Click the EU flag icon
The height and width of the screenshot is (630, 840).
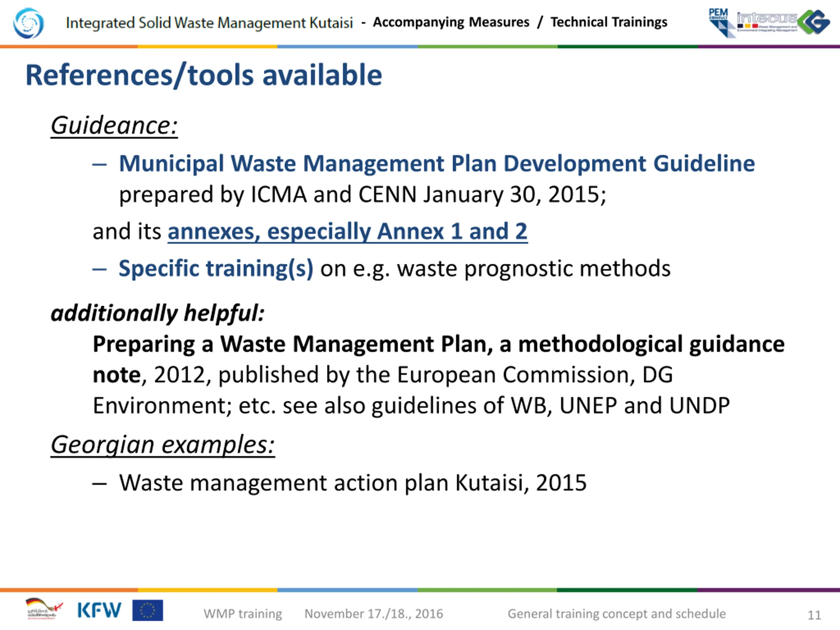148,610
